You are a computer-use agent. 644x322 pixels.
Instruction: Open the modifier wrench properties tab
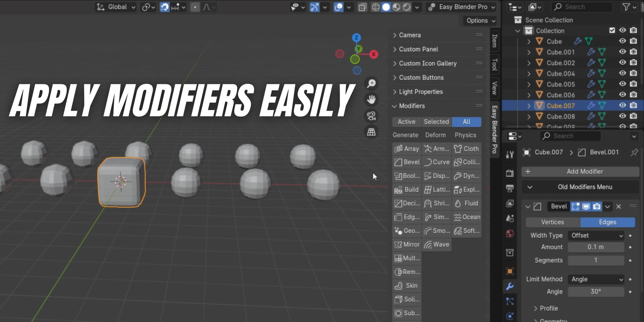tap(510, 286)
